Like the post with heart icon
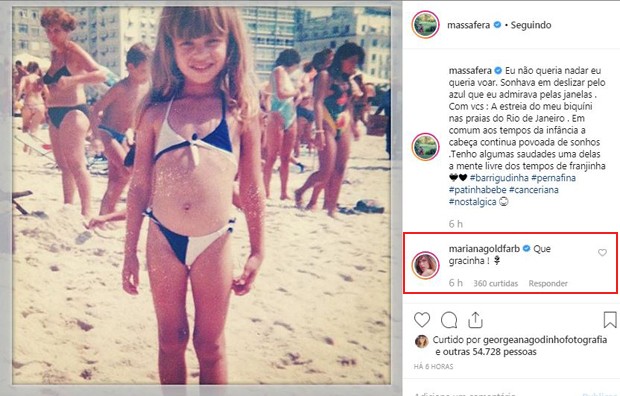The image size is (620, 396). (x=422, y=320)
